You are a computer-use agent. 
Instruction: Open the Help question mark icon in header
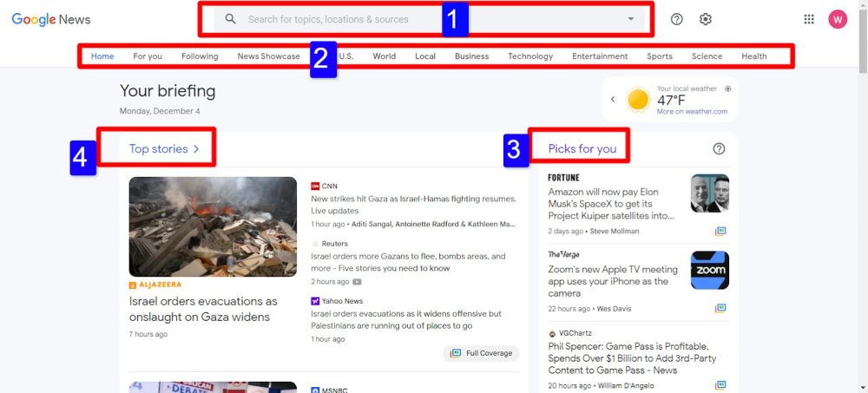coord(676,19)
